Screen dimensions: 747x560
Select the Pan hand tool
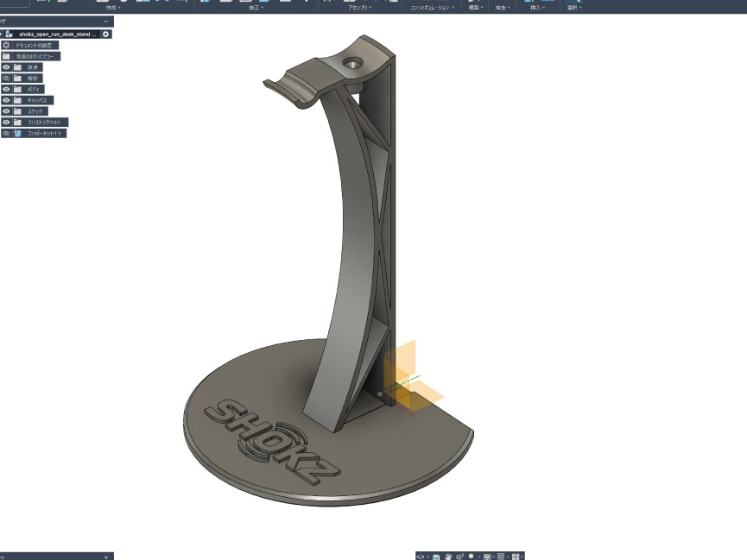coord(447,557)
